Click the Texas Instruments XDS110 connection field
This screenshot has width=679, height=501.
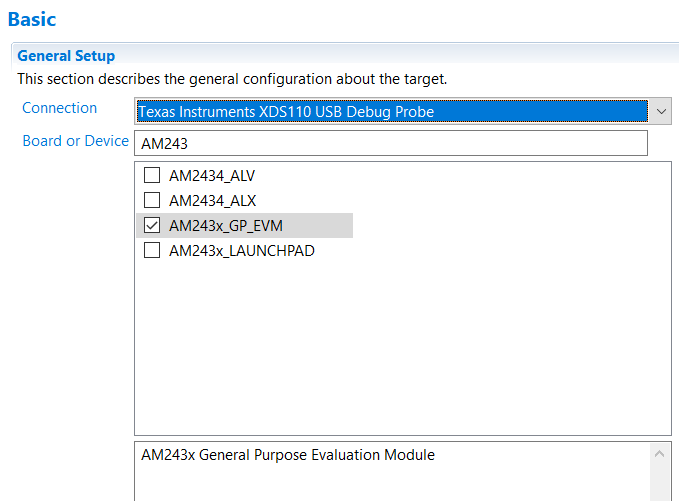click(x=390, y=112)
